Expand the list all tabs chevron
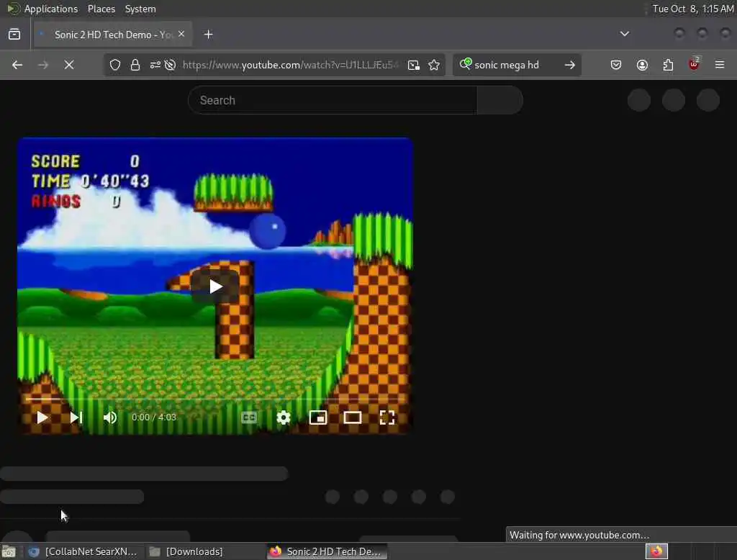737x560 pixels. 625,34
